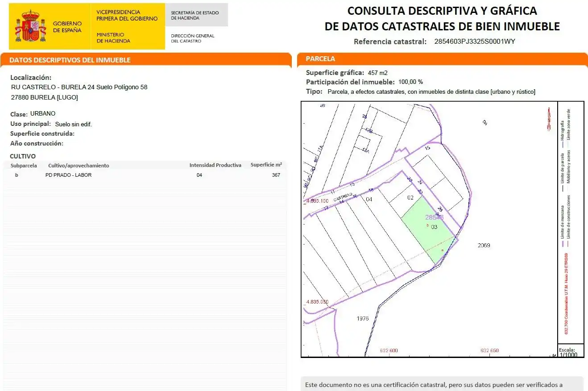This screenshot has height=391, width=588.
Task: Click the purple block number 28546 label
Action: coord(434,217)
